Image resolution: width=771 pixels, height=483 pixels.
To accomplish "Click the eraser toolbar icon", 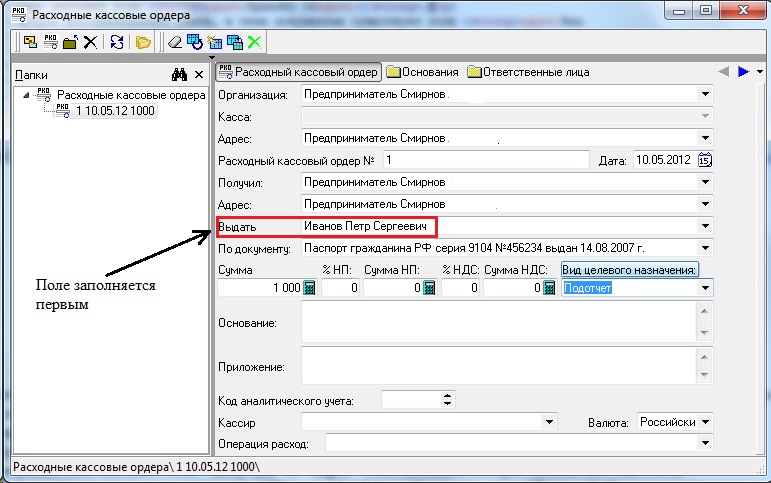I will (x=175, y=42).
